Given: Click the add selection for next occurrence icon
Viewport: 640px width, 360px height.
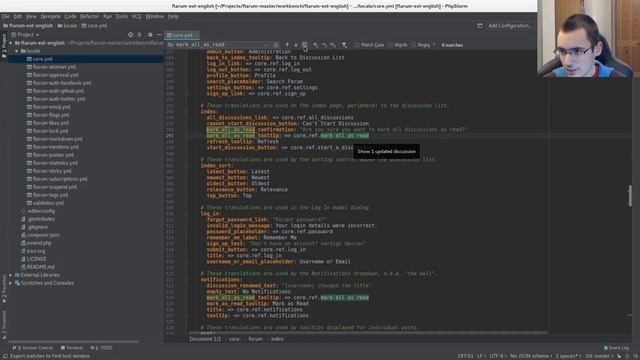Looking at the screenshot, I should tap(316, 44).
